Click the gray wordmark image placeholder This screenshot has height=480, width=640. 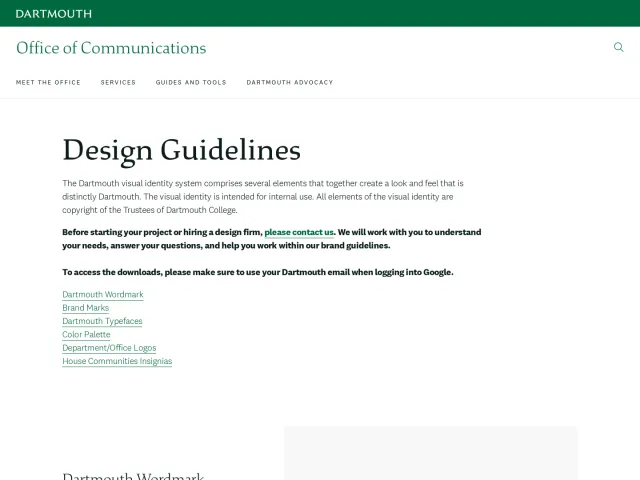431,453
